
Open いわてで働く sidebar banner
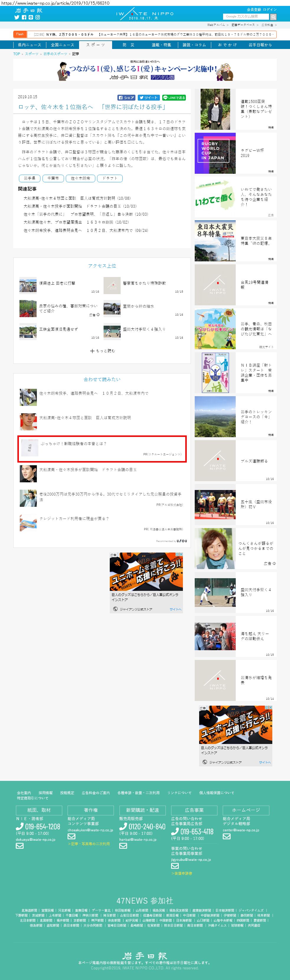[215, 197]
